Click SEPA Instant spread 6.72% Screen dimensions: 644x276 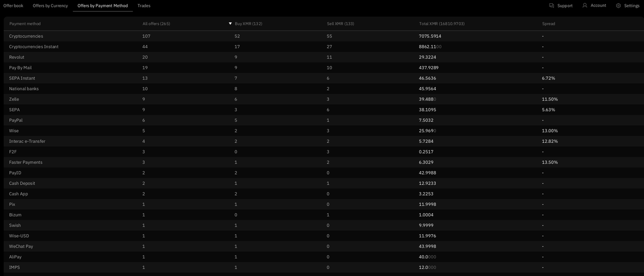click(x=548, y=78)
